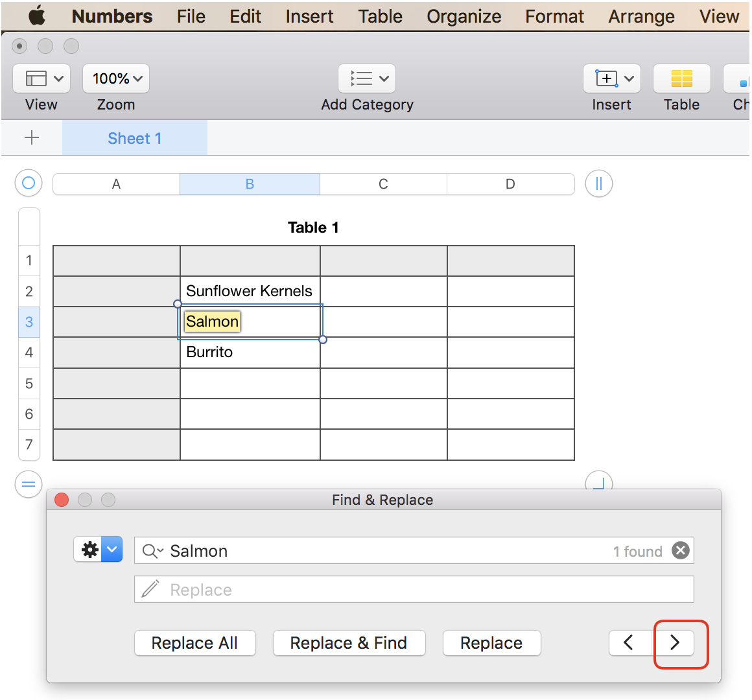Open the Edit menu
752x700 pixels.
point(245,16)
